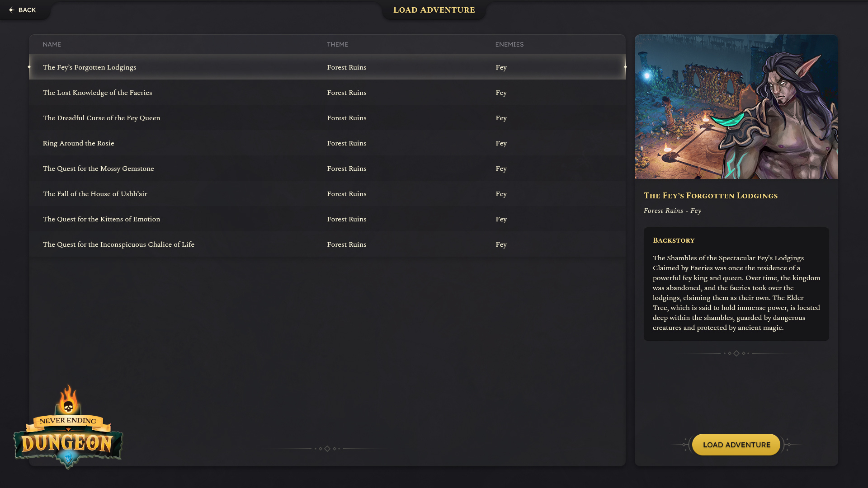Choose The Dreadful Curse of the Fey Queen
Screen dimensions: 868x488
tap(327, 118)
